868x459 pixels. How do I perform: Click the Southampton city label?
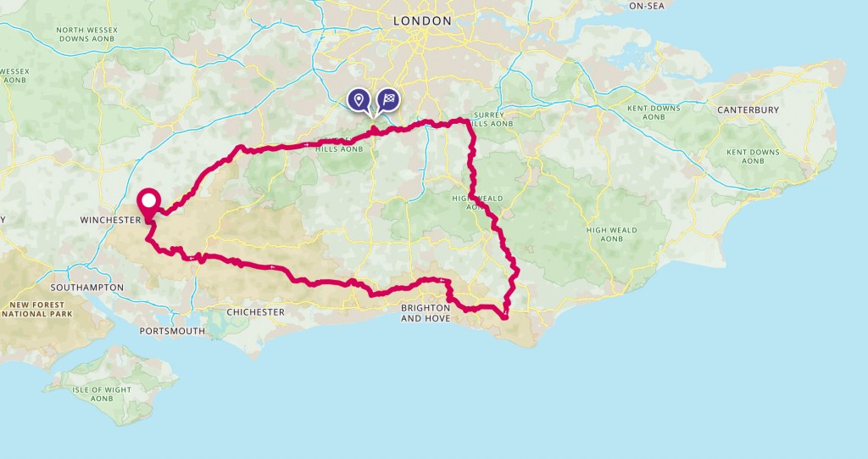[x=87, y=287]
